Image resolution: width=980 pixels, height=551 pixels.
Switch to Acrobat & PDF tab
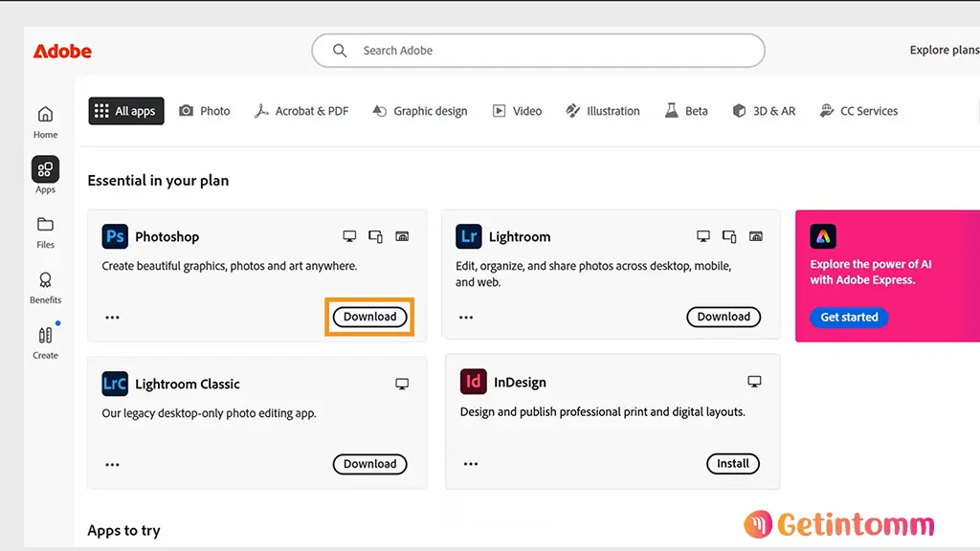[x=301, y=111]
